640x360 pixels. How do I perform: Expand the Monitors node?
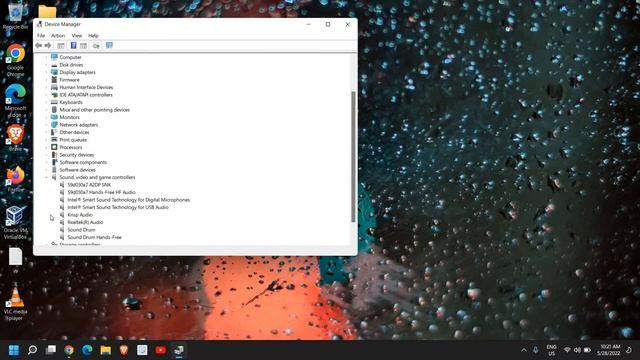[x=47, y=117]
